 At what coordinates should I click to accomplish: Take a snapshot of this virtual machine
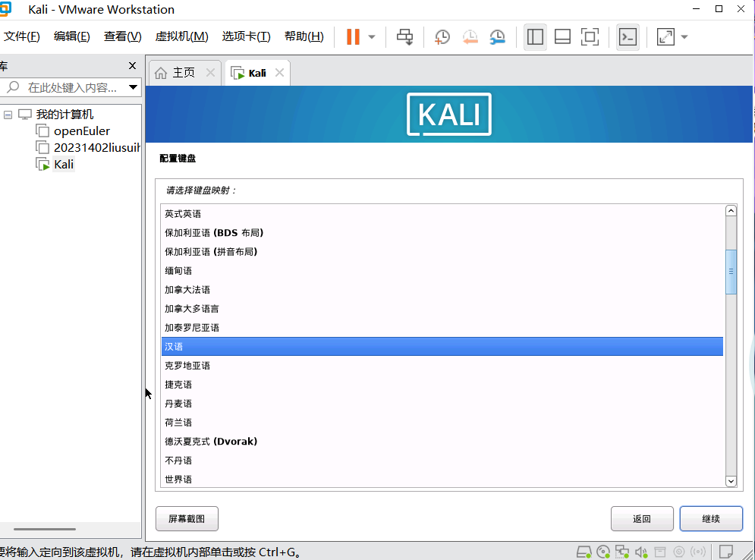pos(442,36)
